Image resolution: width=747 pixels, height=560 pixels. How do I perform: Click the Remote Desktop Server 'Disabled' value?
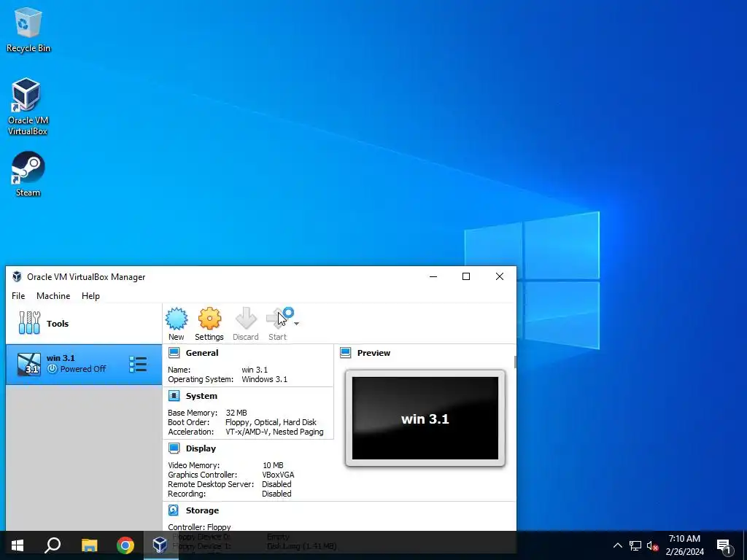[276, 484]
